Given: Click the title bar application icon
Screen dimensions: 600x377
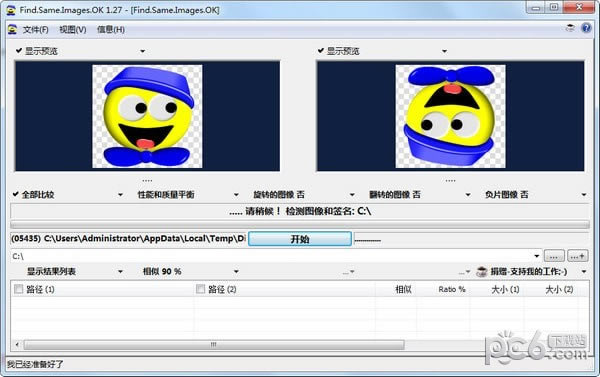Looking at the screenshot, I should (x=11, y=10).
